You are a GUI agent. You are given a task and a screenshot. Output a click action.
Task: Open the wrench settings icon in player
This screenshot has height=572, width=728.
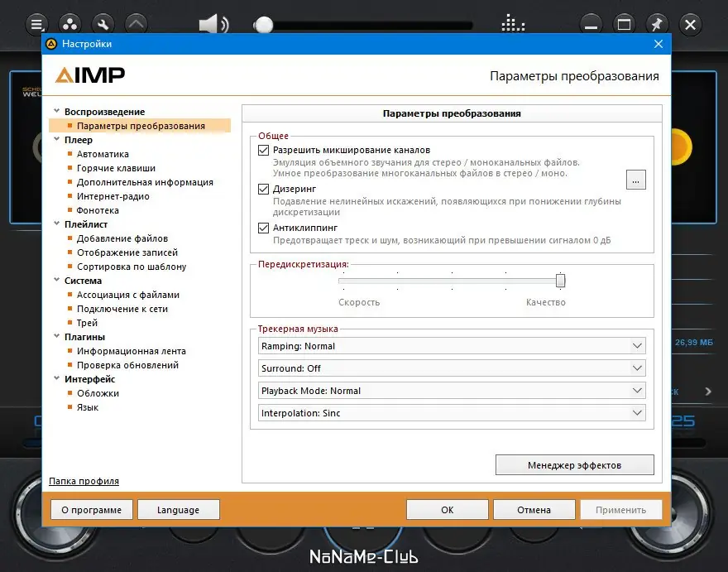[x=103, y=24]
